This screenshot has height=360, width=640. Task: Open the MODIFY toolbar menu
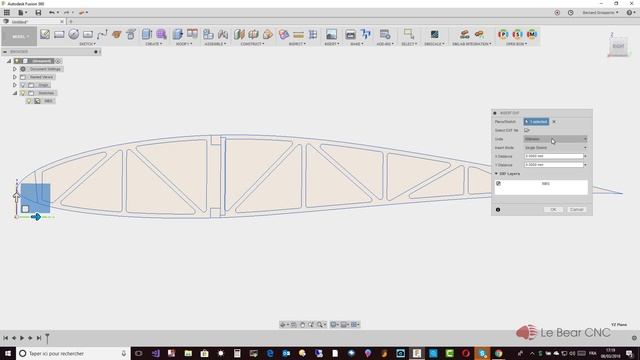pos(184,44)
